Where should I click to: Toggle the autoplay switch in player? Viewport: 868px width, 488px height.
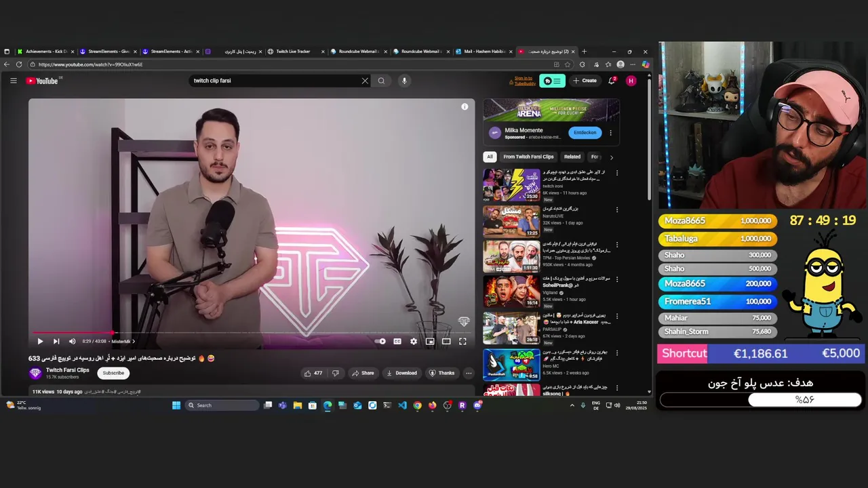click(380, 342)
